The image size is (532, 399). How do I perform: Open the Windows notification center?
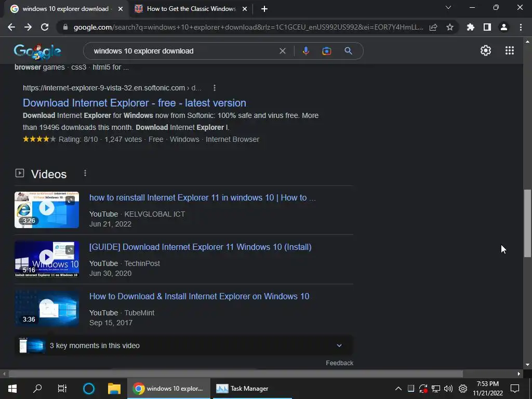pos(515,389)
